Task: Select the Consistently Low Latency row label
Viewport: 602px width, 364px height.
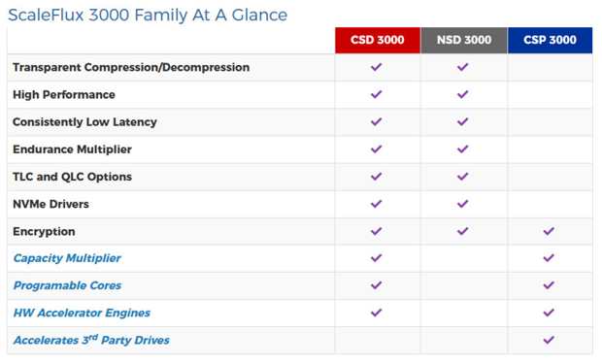Action: (84, 122)
